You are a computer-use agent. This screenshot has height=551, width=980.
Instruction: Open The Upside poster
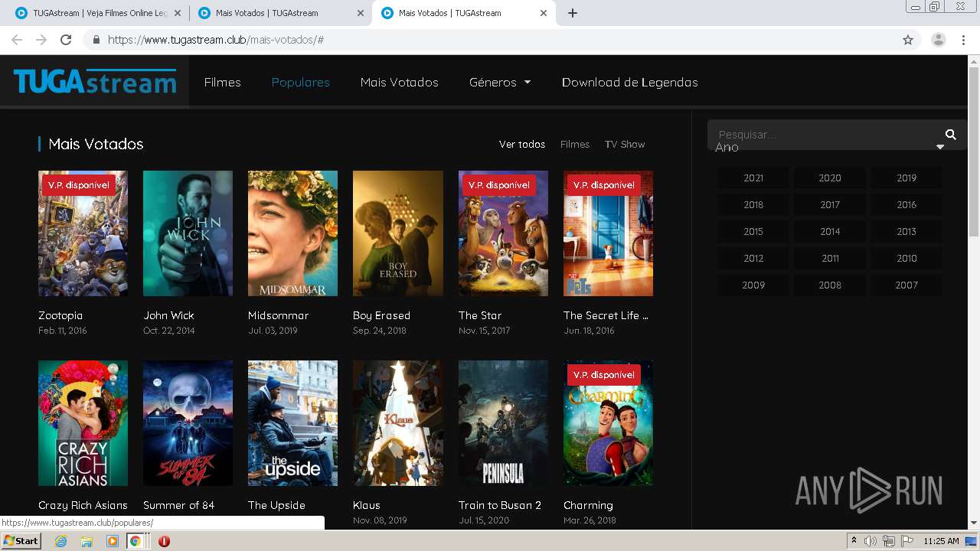292,423
